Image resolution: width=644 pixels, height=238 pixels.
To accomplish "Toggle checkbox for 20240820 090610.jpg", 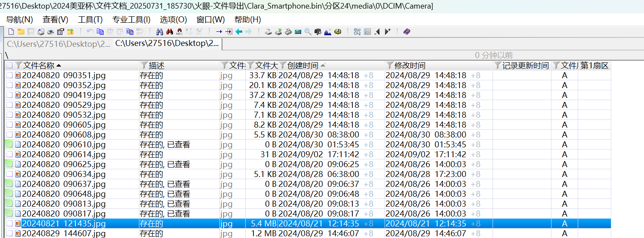I will click(9, 144).
